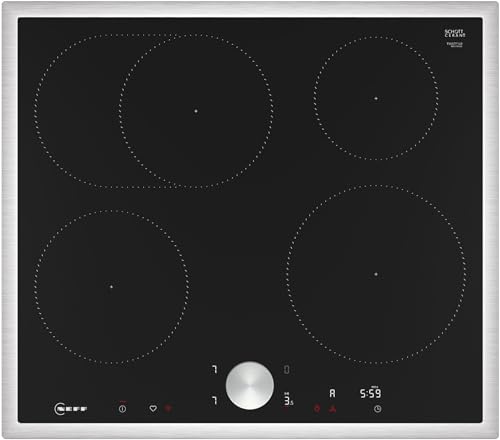Touch the oval extension area of the rear-left zone
Image resolution: width=500 pixels, height=440 pixels.
click(x=77, y=111)
